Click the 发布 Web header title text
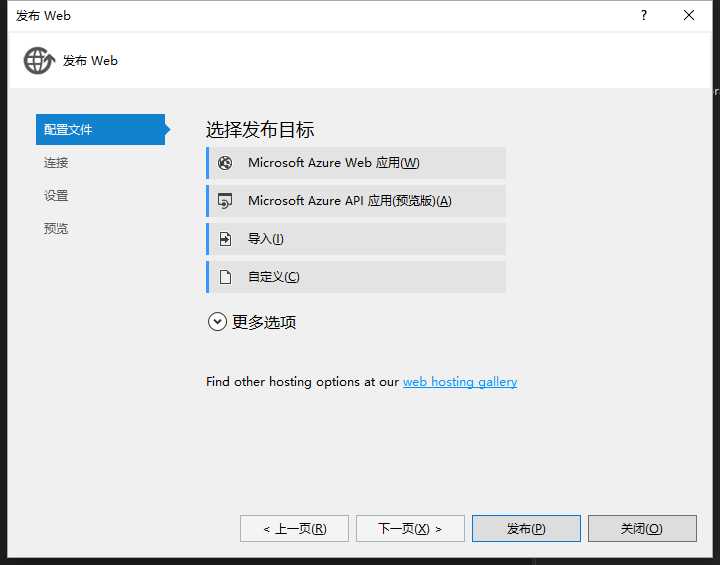Screen dimensions: 720x565 pos(90,61)
